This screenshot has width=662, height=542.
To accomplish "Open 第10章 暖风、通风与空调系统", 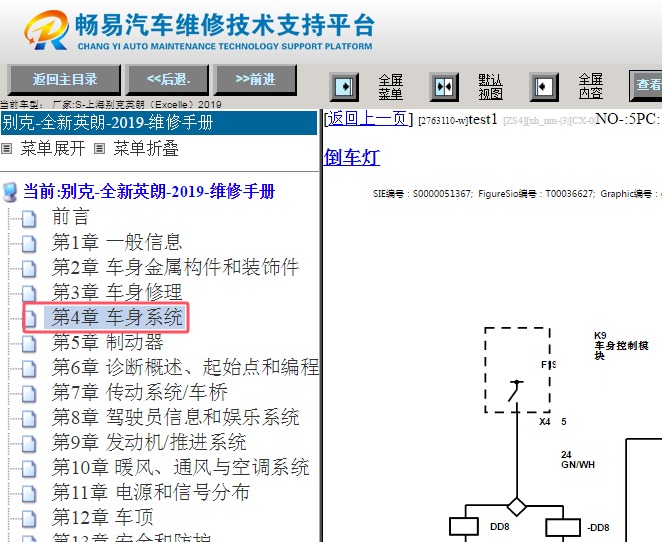I will click(181, 467).
